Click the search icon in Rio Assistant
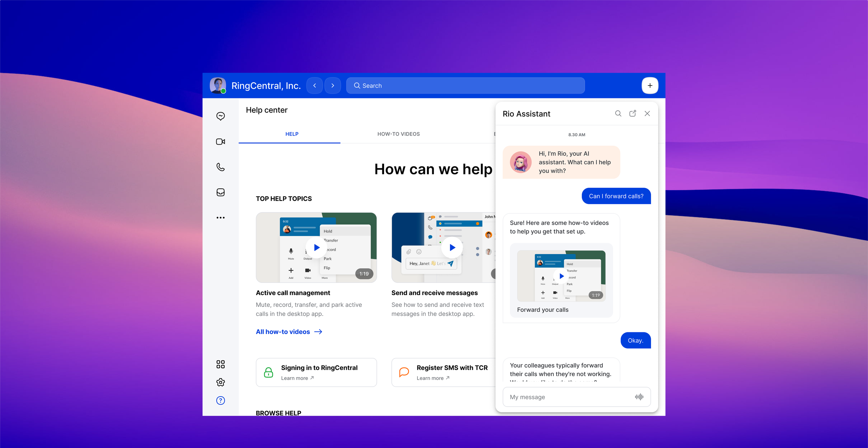The height and width of the screenshot is (448, 868). click(618, 114)
